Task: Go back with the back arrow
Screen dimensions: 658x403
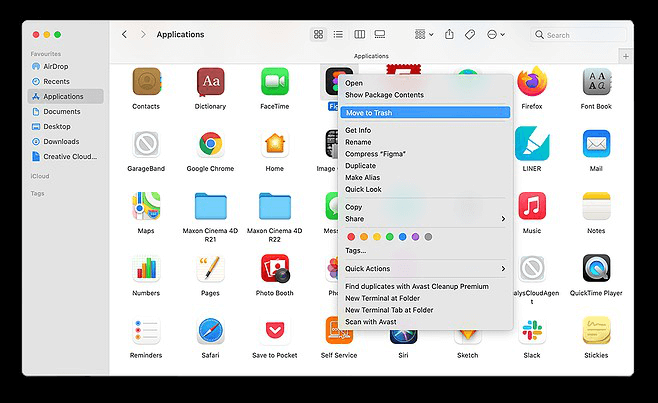Action: pos(124,34)
